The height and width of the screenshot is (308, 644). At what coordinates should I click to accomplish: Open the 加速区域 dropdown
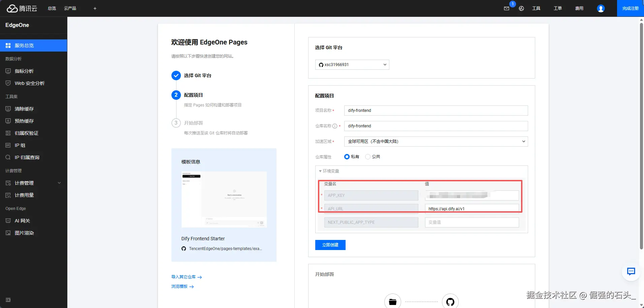click(x=436, y=142)
